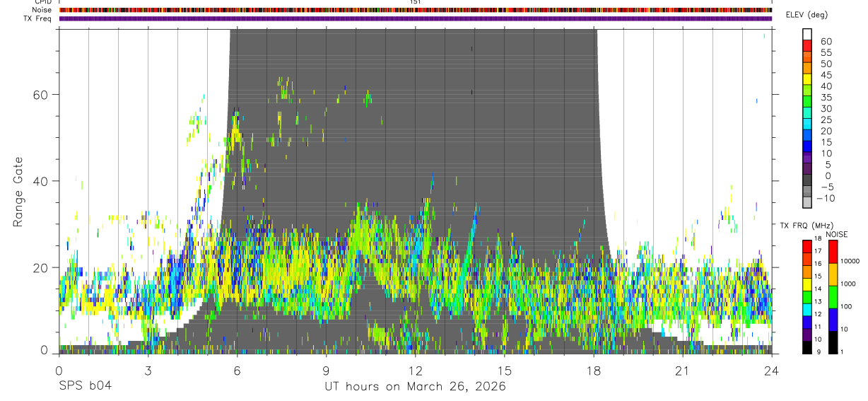Click the 18 tick label on the UT hours axis
The image size is (868, 401).
point(593,371)
